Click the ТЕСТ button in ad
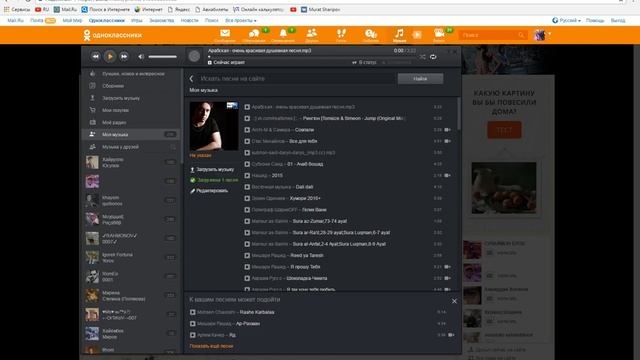Image resolution: width=640 pixels, height=360 pixels. click(x=504, y=130)
